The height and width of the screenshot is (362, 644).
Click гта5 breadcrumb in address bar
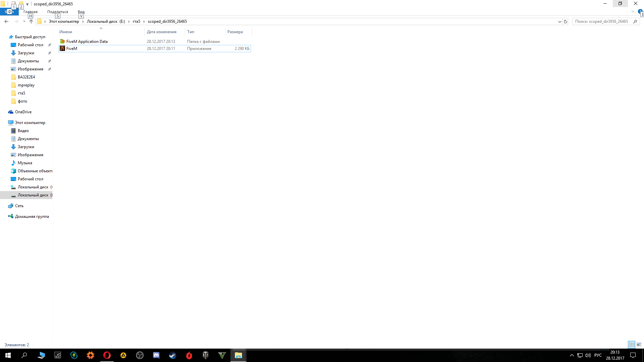point(136,21)
